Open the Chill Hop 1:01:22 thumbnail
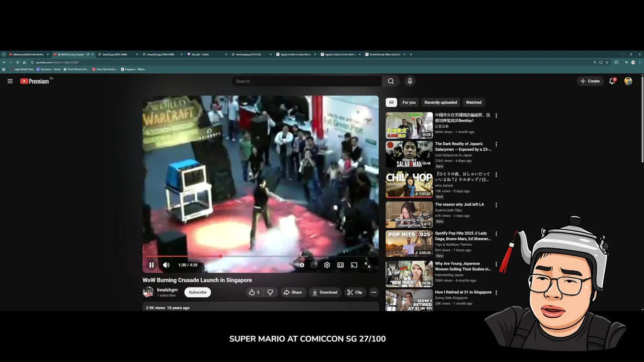This screenshot has width=644, height=362. point(409,185)
